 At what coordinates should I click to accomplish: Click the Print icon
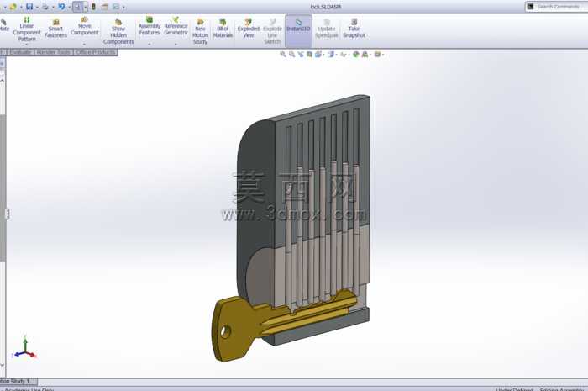coord(45,7)
